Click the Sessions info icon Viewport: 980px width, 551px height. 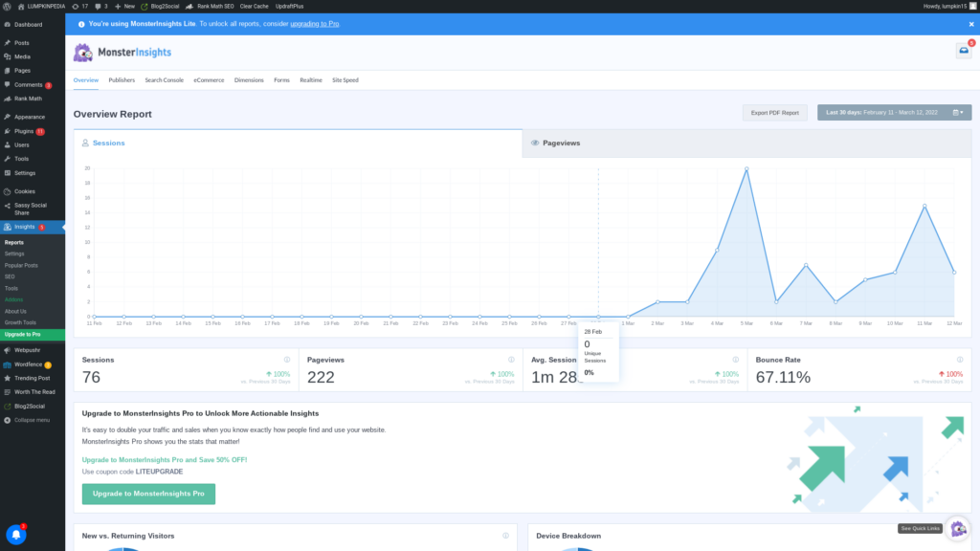tap(287, 360)
